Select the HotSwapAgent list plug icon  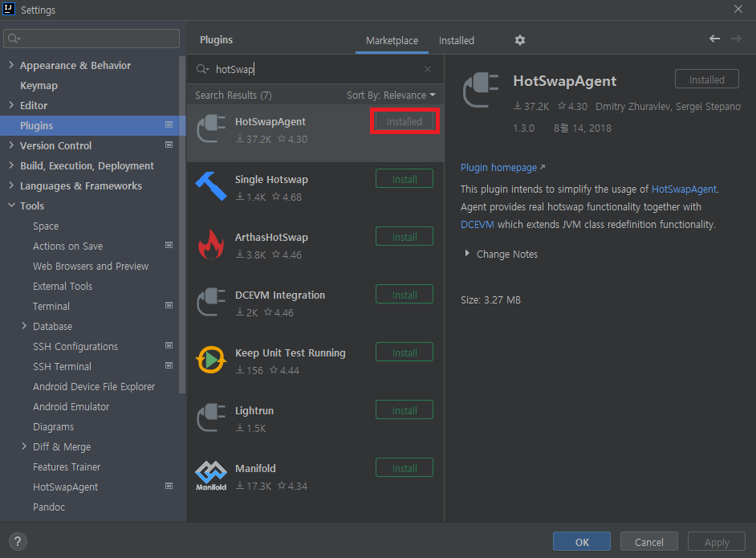click(211, 128)
